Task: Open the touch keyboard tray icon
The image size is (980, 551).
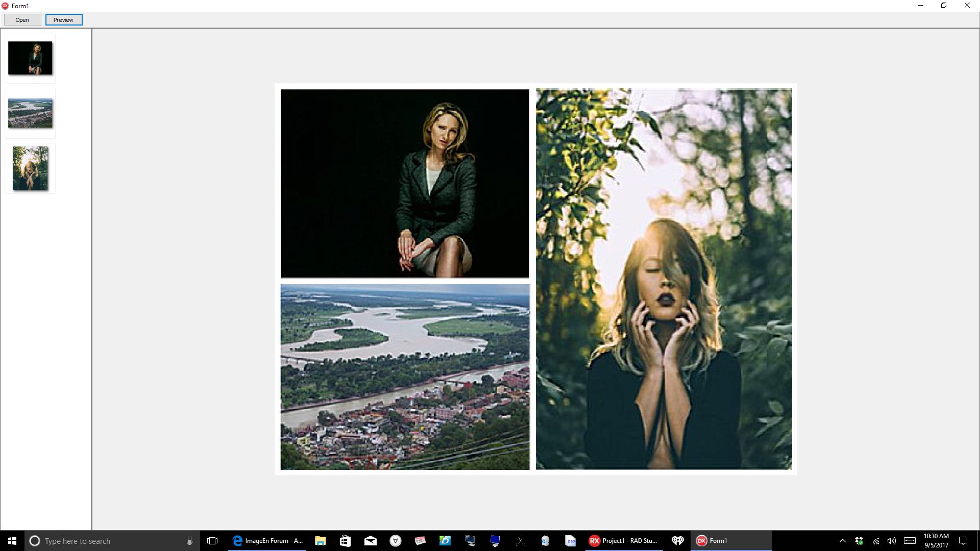Action: point(910,541)
